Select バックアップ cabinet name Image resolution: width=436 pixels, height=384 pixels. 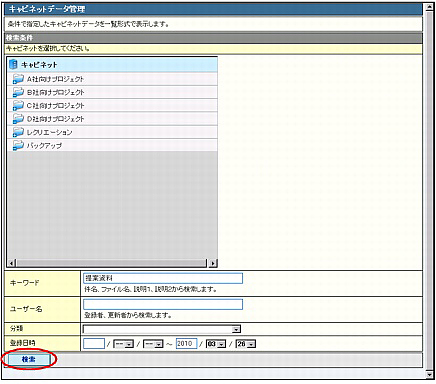44,145
